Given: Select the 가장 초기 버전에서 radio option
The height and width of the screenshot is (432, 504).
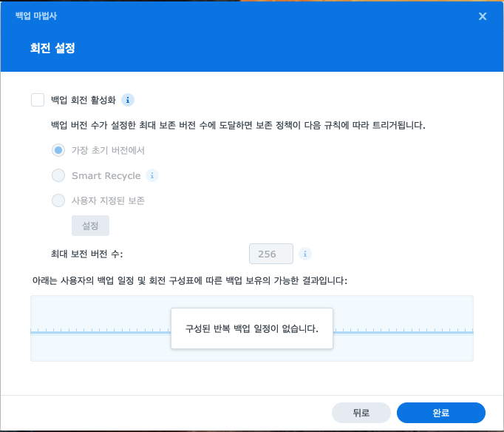Looking at the screenshot, I should (x=58, y=150).
